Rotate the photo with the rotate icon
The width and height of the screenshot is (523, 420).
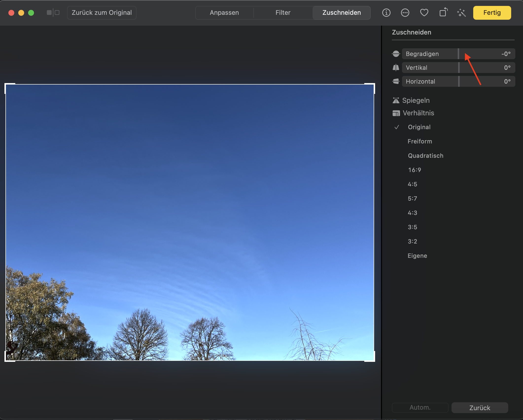point(443,12)
